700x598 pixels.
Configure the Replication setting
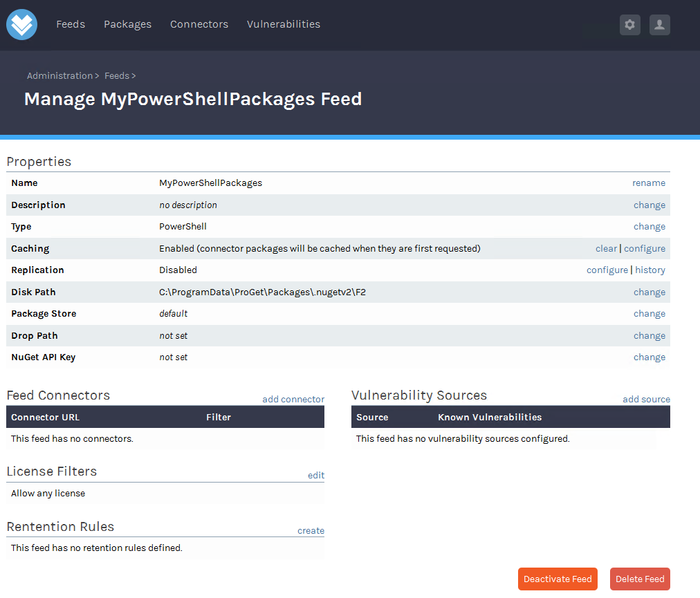click(607, 270)
